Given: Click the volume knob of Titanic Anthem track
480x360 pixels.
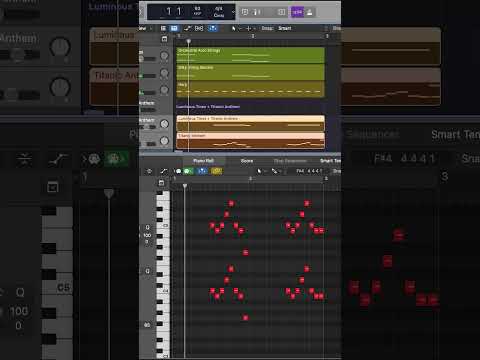Looking at the screenshot, I should (x=164, y=141).
